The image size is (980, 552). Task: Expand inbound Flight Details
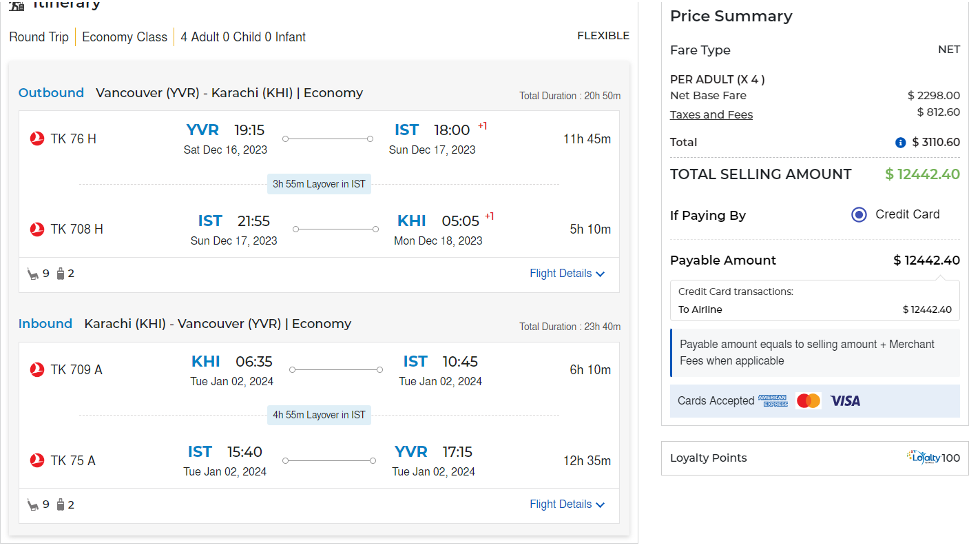pyautogui.click(x=567, y=504)
